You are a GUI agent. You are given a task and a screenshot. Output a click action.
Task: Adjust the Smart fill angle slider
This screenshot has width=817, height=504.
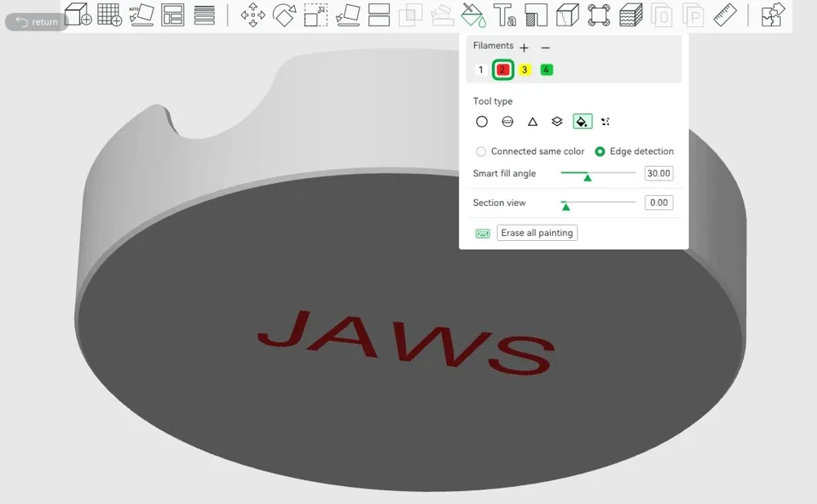tap(587, 176)
